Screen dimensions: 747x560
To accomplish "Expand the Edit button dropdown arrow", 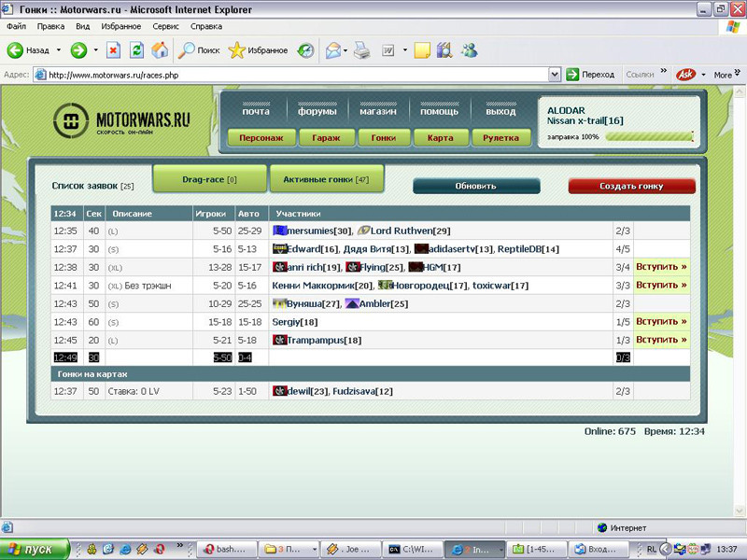I will point(405,50).
